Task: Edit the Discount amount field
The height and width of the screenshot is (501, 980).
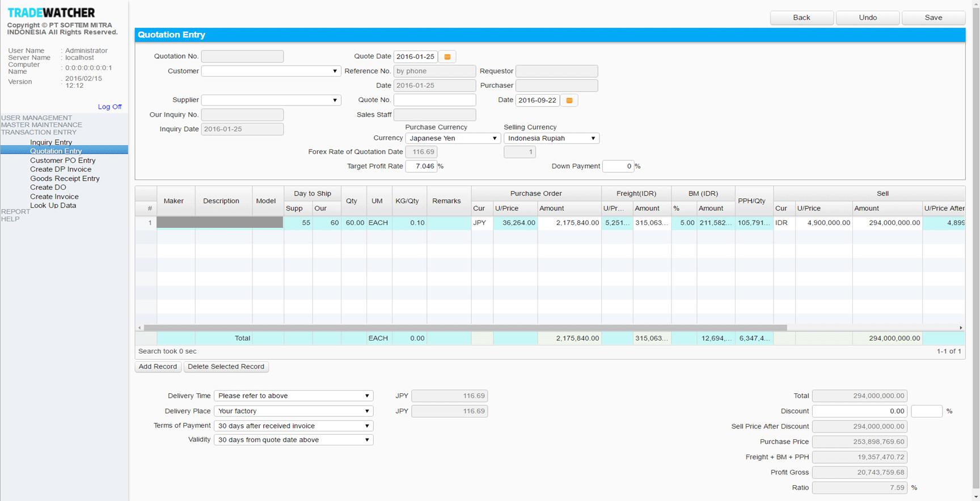Action: coord(859,411)
